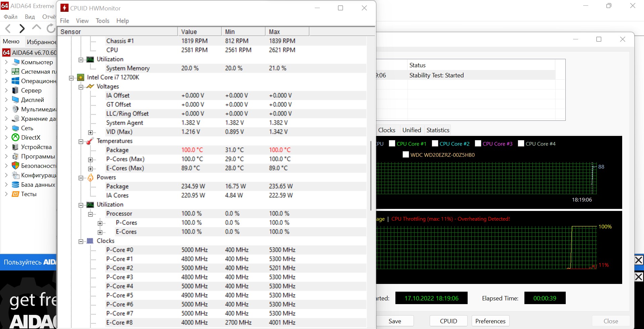Toggle the CPU Core #2 graph checkbox
This screenshot has height=329, width=644.
pos(435,144)
